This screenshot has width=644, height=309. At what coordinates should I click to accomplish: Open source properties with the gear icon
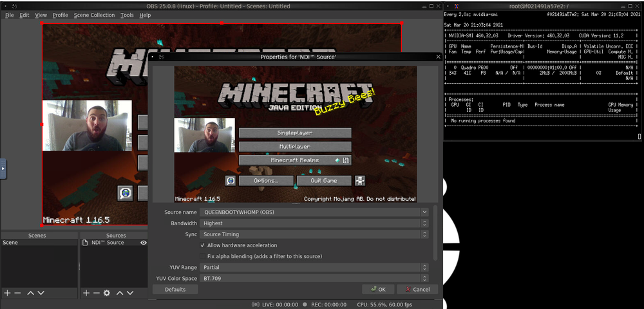(107, 293)
